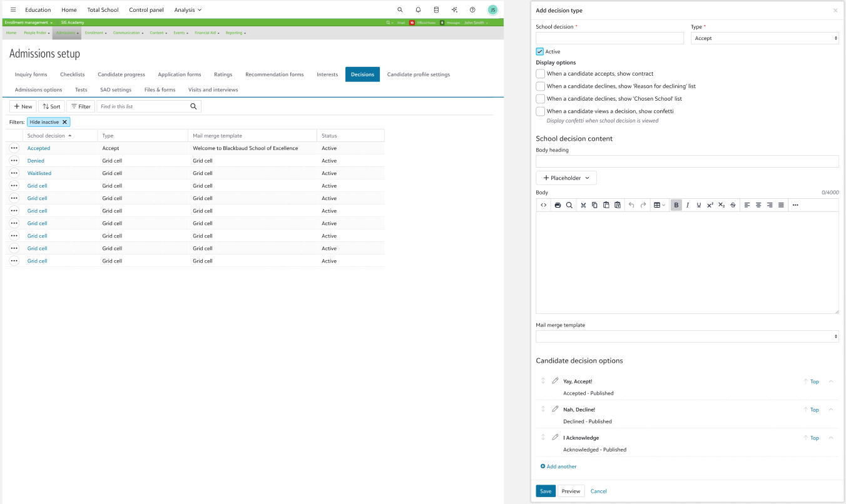
Task: Open the notifications bell in the top bar
Action: pyautogui.click(x=418, y=9)
